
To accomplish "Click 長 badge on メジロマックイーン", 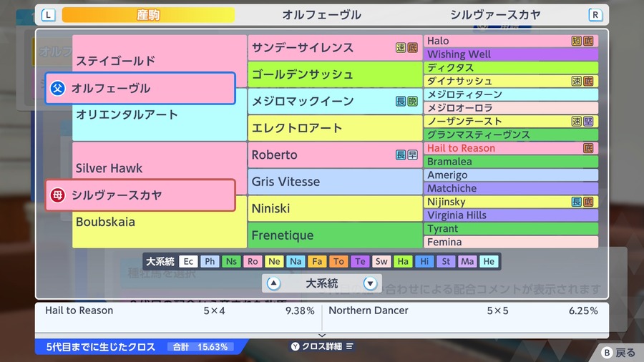I will (401, 101).
